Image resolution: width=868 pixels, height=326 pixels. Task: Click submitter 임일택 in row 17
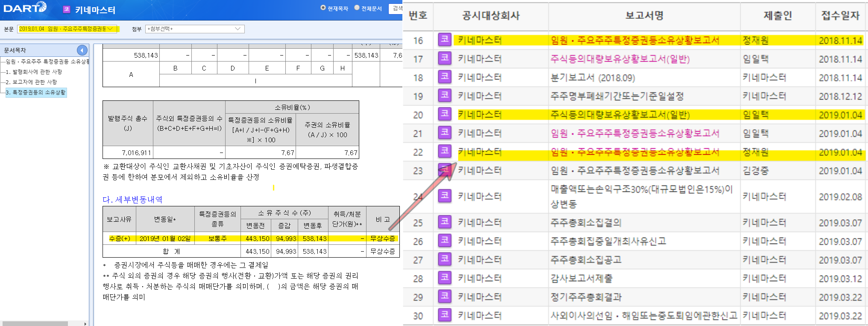755,59
